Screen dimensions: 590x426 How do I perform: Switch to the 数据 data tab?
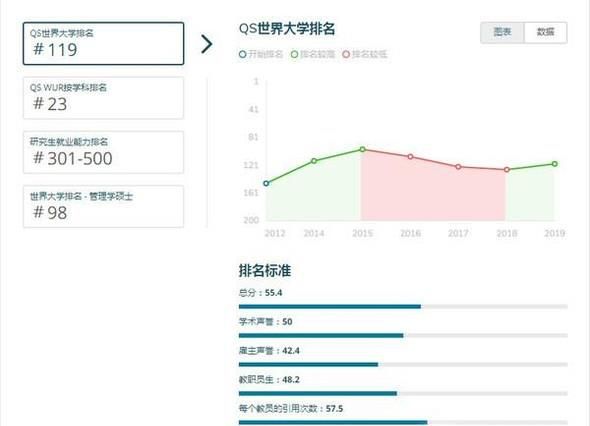click(x=546, y=32)
